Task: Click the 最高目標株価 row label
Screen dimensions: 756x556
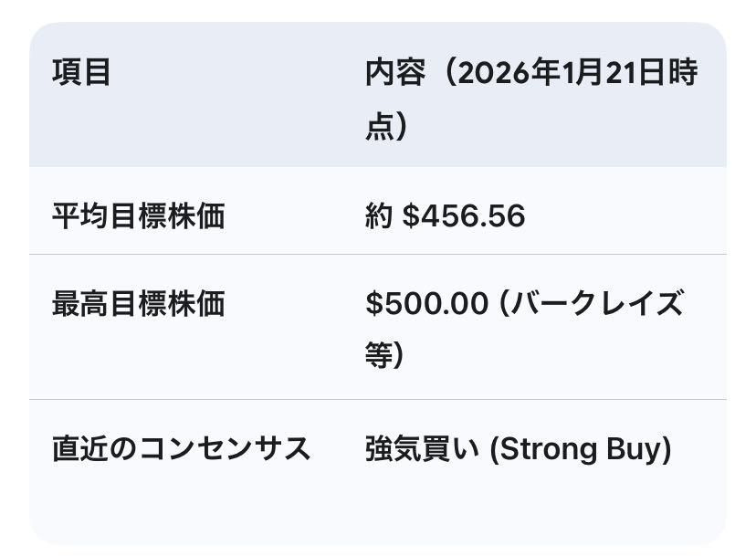Action: (138, 303)
